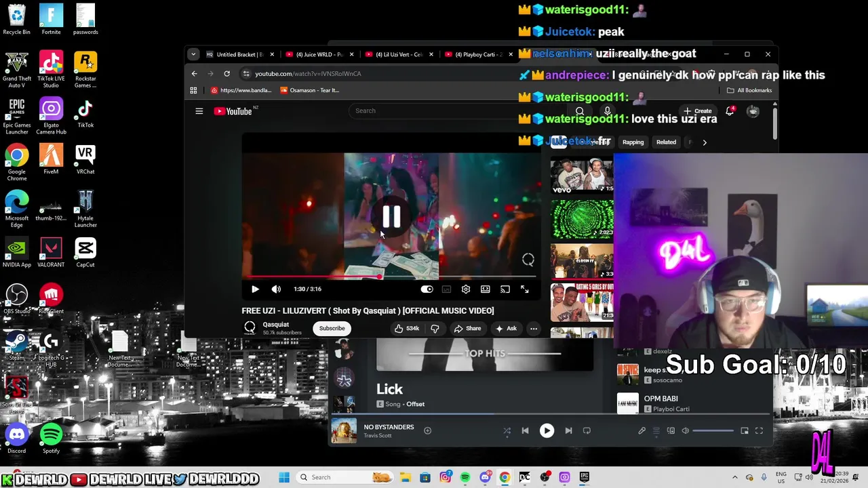The height and width of the screenshot is (488, 868).
Task: Open YouTube account avatar menu
Action: (x=753, y=111)
